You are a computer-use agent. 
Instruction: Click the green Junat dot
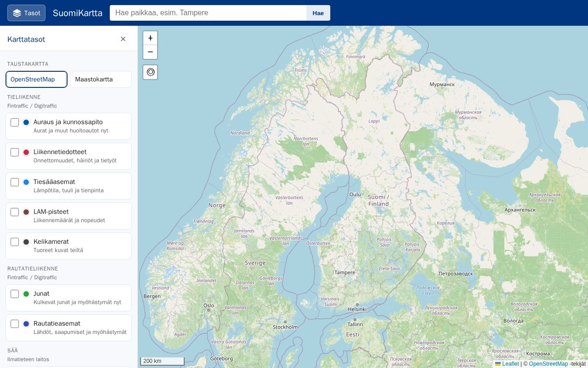point(26,294)
